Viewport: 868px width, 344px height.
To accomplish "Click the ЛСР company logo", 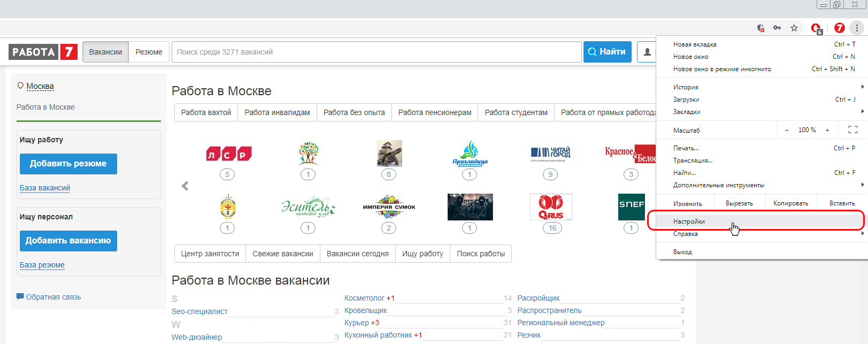I will (x=228, y=154).
